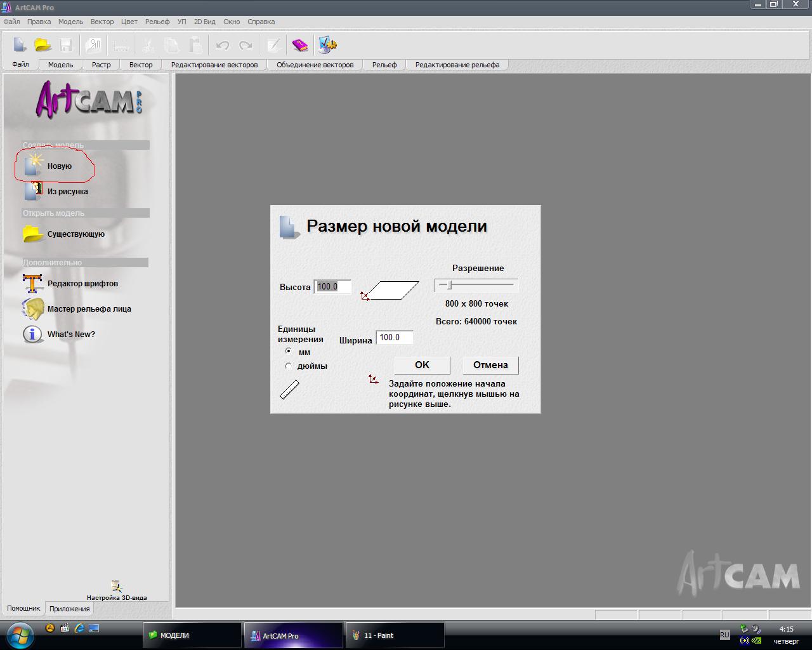Click the Ширина width input field
The image size is (812, 650).
(x=395, y=338)
